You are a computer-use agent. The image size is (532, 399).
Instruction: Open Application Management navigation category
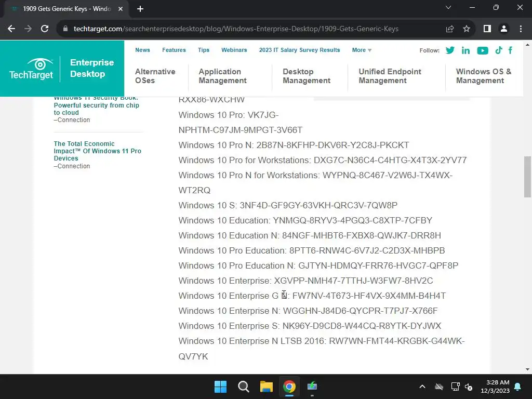[x=222, y=76]
